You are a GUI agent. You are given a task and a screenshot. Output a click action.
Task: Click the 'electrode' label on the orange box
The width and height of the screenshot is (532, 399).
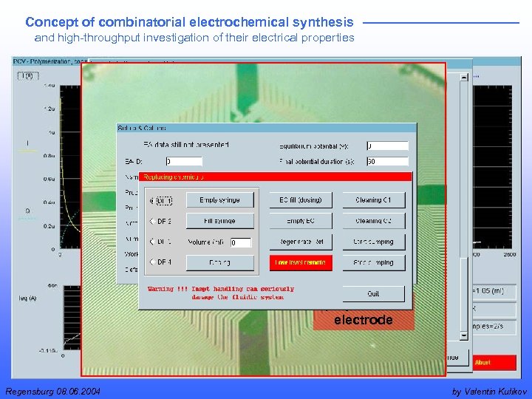[x=364, y=320]
